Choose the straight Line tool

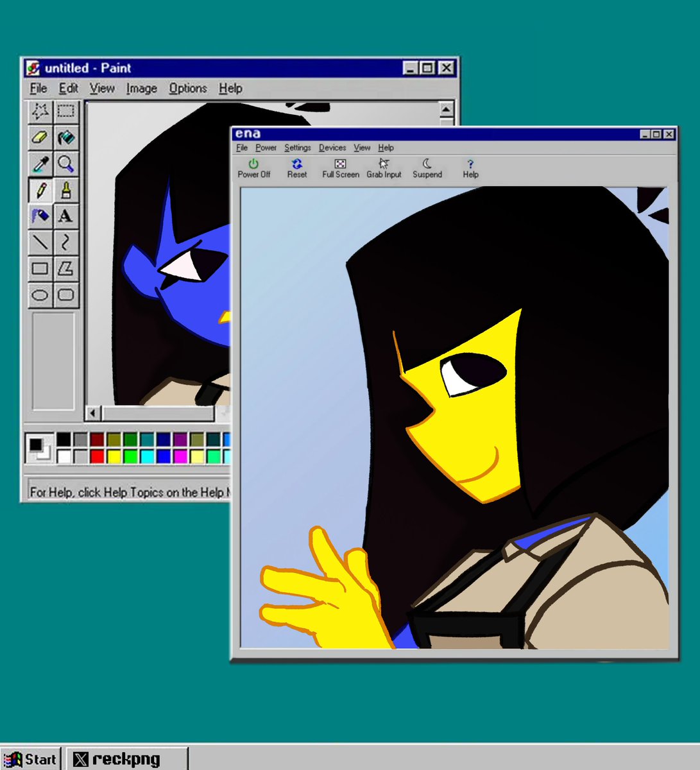40,243
